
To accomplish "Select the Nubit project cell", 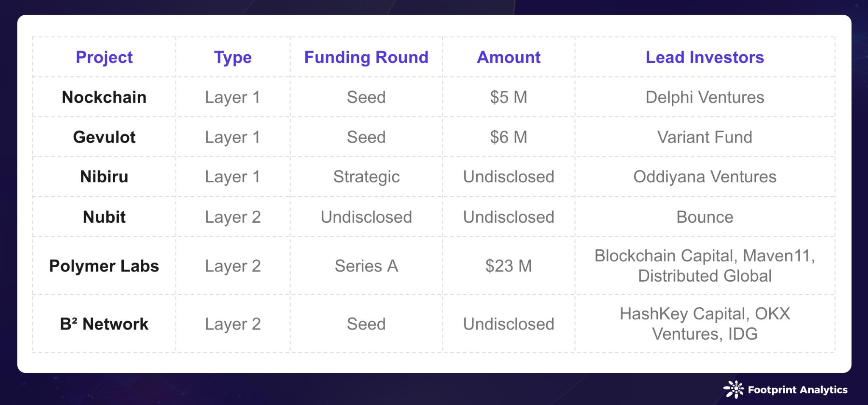I will pyautogui.click(x=104, y=217).
